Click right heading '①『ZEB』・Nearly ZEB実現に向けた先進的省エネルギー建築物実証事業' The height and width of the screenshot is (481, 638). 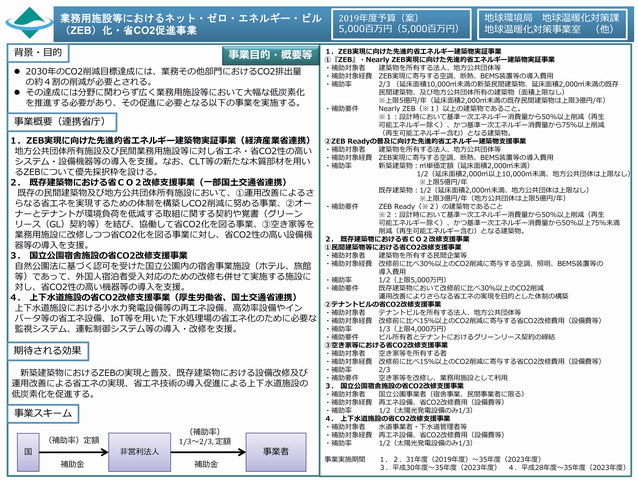click(439, 59)
